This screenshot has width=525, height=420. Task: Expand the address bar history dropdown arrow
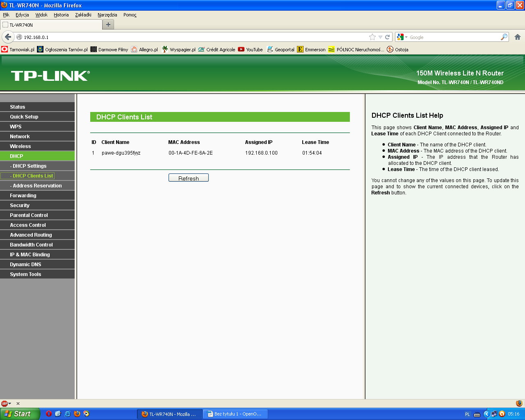tap(380, 37)
